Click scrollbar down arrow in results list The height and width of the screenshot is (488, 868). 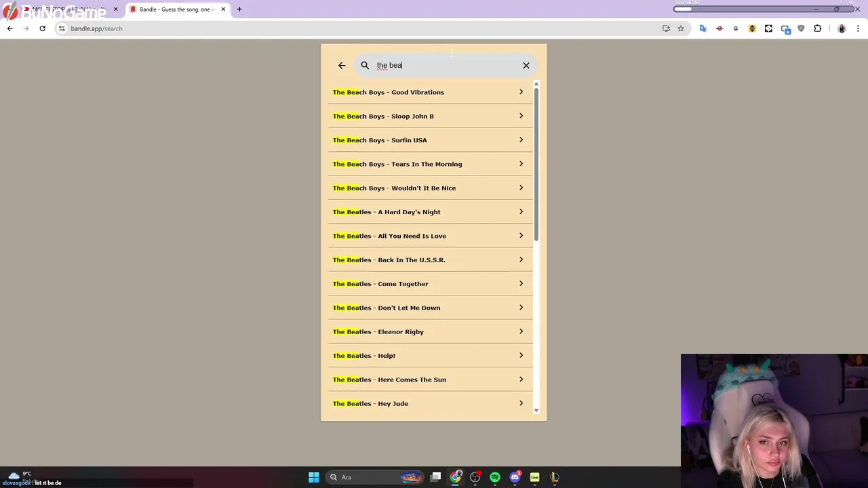[x=536, y=410]
